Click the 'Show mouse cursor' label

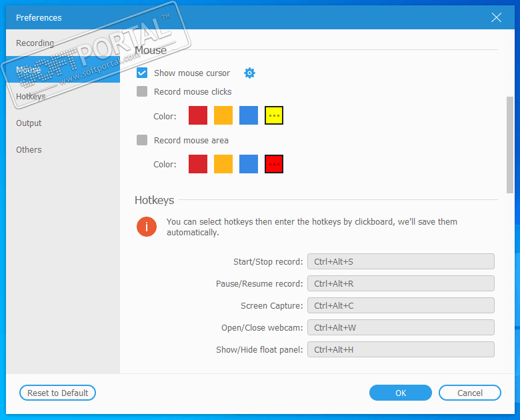click(192, 73)
